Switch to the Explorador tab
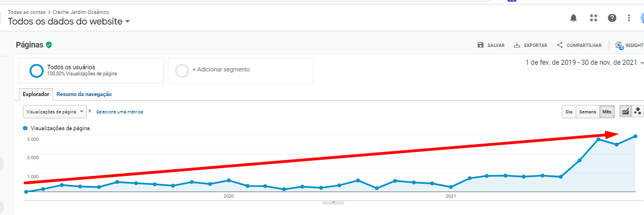Image resolution: width=644 pixels, height=215 pixels. coord(36,94)
